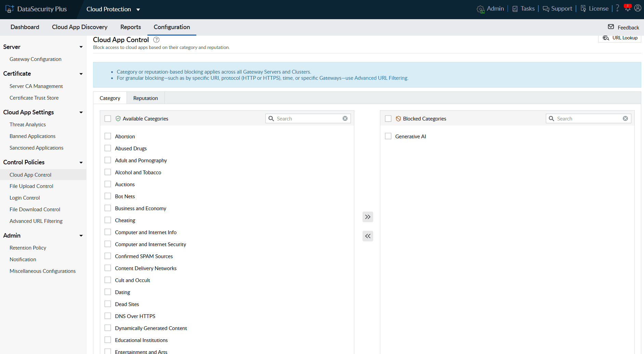Screen dimensions: 644x354
Task: Click the License document icon
Action: 583,9
